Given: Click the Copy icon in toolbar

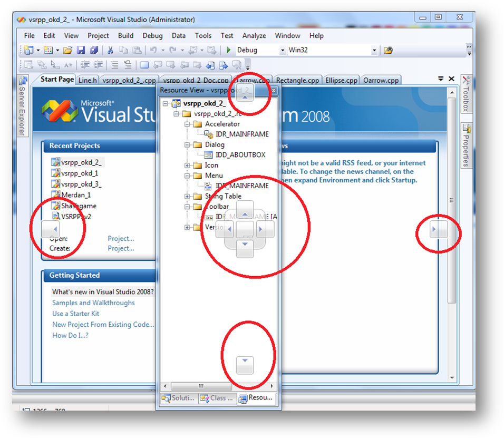Looking at the screenshot, I should [123, 50].
